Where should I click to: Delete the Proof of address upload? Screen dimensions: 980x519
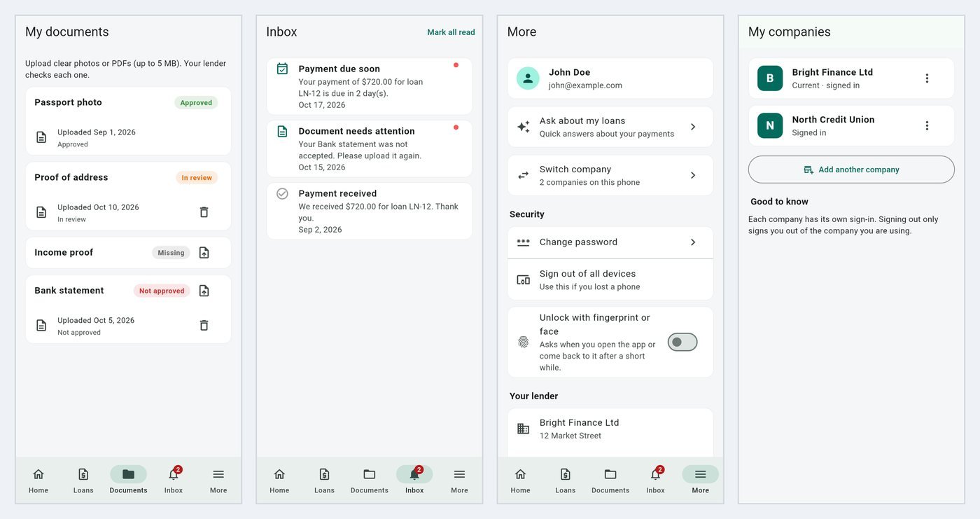204,212
